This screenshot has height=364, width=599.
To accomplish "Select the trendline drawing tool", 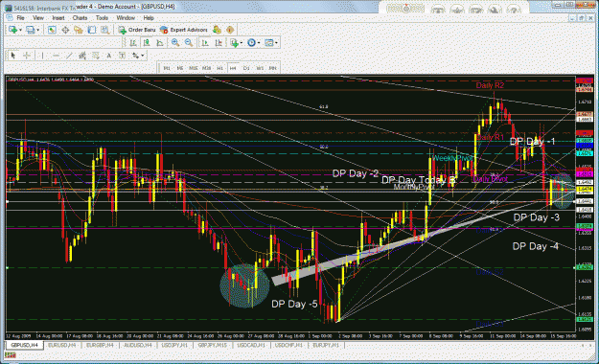I will tap(69, 56).
